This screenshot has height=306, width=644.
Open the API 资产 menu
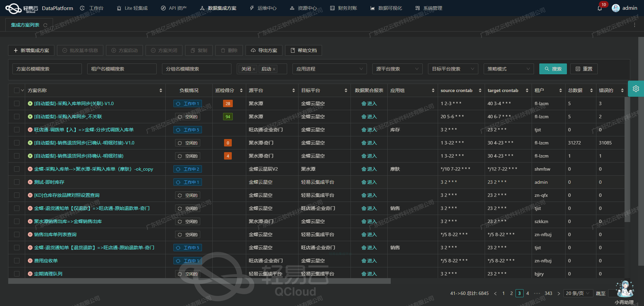[x=174, y=8]
